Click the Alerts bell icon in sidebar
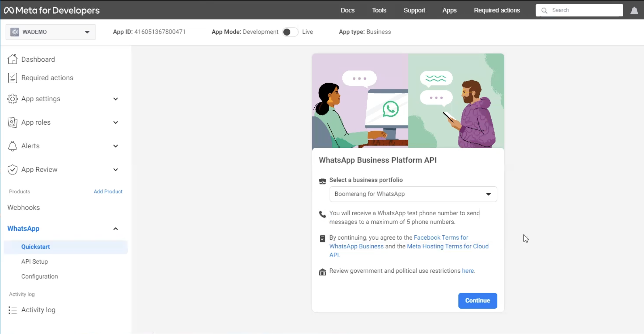The image size is (644, 334). tap(12, 146)
